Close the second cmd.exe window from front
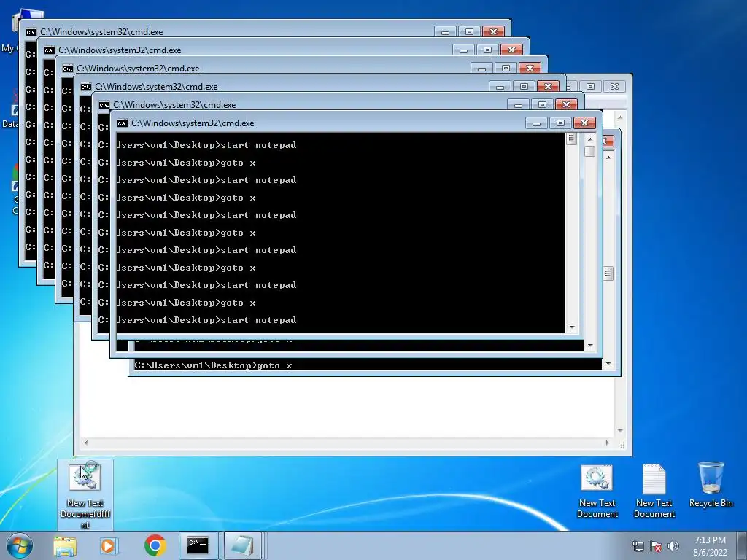This screenshot has width=747, height=560. click(566, 104)
